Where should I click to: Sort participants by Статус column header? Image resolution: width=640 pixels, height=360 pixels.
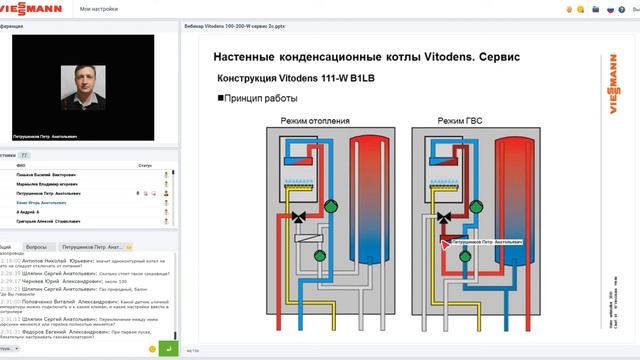click(x=145, y=165)
